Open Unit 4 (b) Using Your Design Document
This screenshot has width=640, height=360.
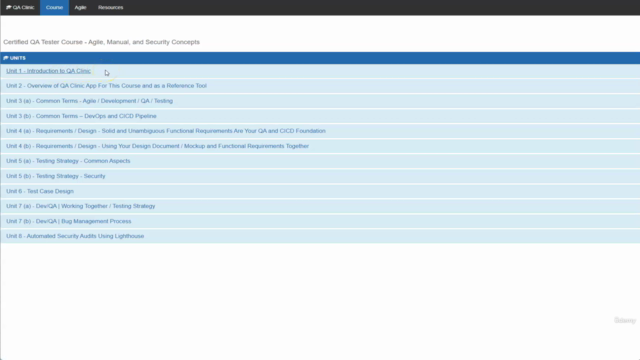pos(158,146)
